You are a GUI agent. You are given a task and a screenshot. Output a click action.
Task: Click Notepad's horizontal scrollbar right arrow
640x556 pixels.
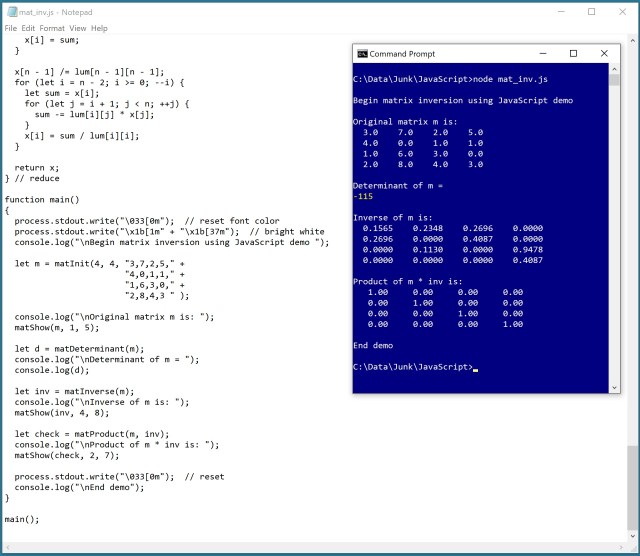tap(620, 546)
